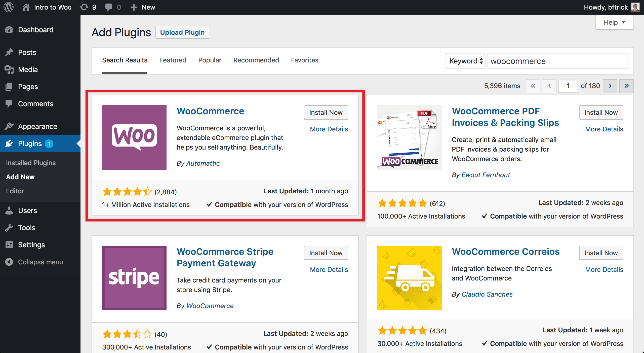Expand the Help panel dropdown
Viewport: 644px width, 353px height.
614,22
